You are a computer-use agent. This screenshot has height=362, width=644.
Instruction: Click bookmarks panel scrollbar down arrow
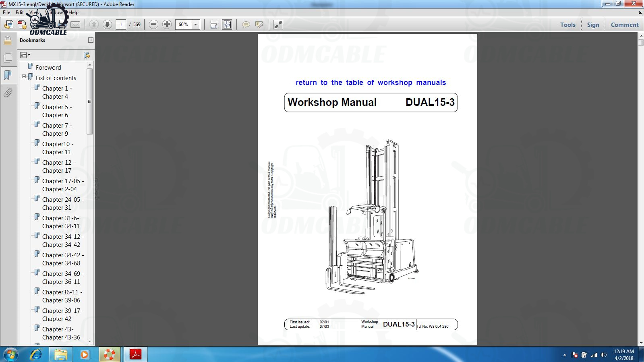pyautogui.click(x=90, y=341)
